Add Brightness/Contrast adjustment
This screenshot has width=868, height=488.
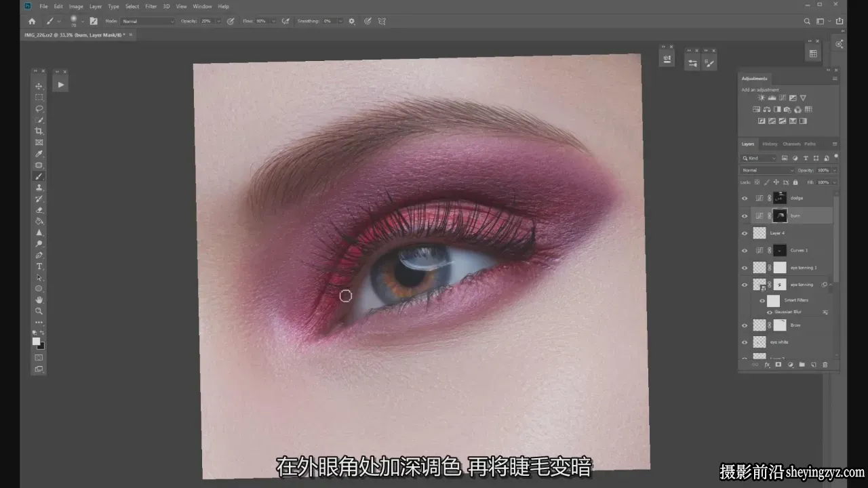click(762, 98)
